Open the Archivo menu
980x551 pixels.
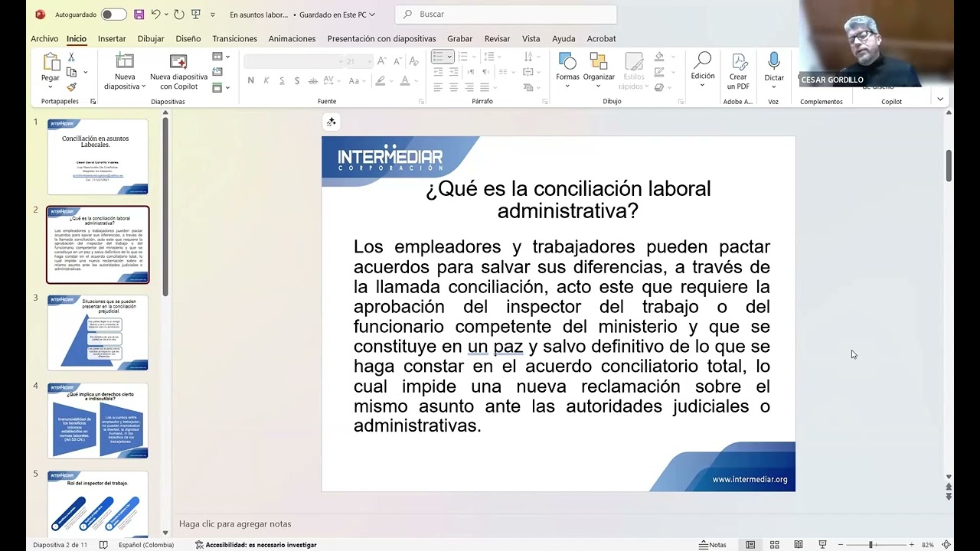(44, 38)
